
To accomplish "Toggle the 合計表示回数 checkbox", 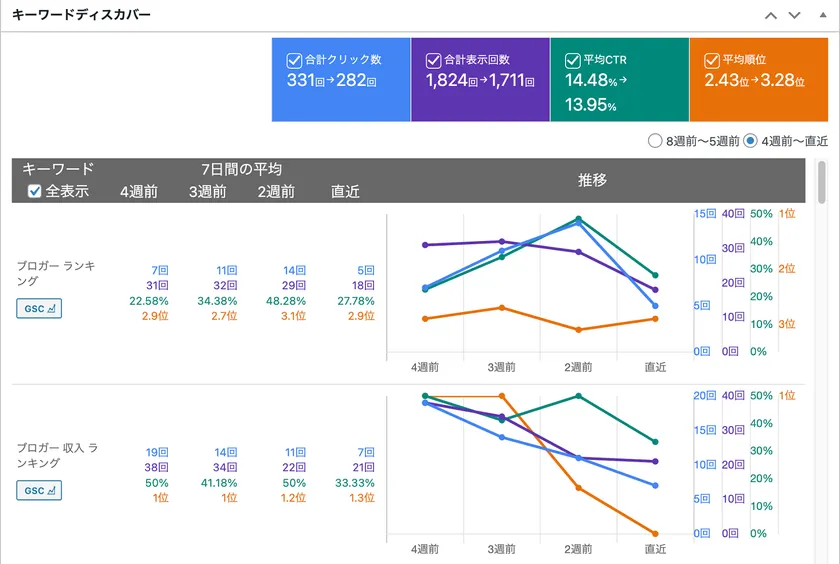I will click(x=434, y=59).
